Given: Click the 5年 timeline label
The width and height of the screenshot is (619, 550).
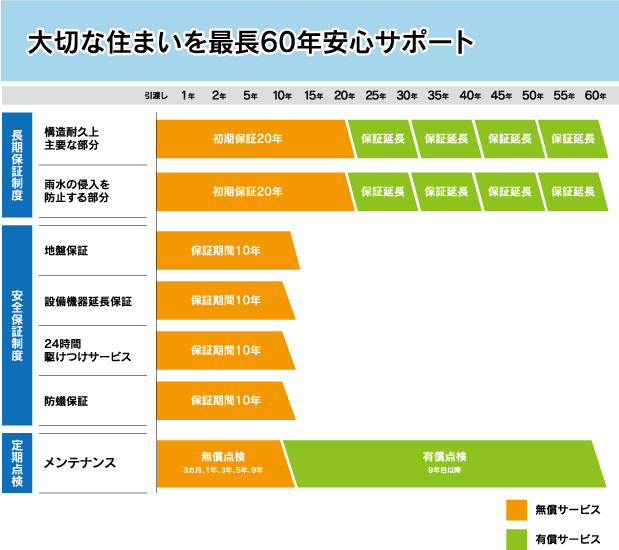Looking at the screenshot, I should [250, 96].
